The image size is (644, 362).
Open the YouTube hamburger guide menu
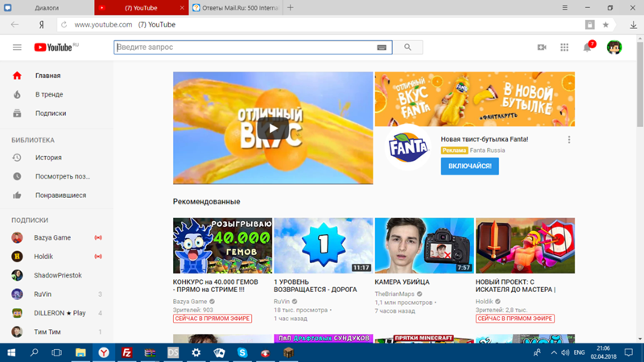point(17,47)
